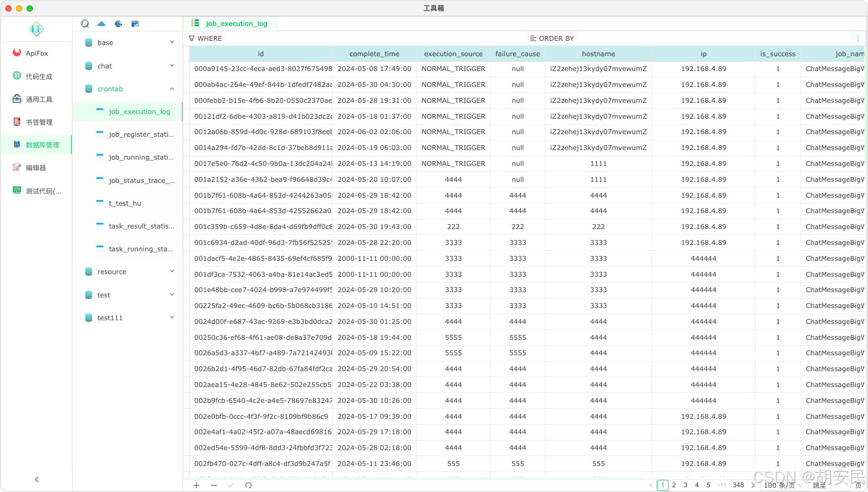Click the checkmark to commit changes
This screenshot has height=492, width=868.
pos(231,485)
